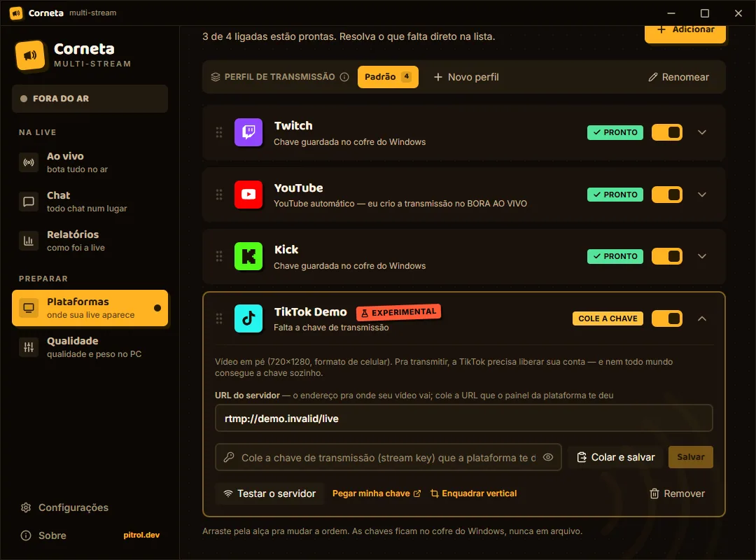756x560 pixels.
Task: Click the Kick platform icon
Action: pos(248,256)
